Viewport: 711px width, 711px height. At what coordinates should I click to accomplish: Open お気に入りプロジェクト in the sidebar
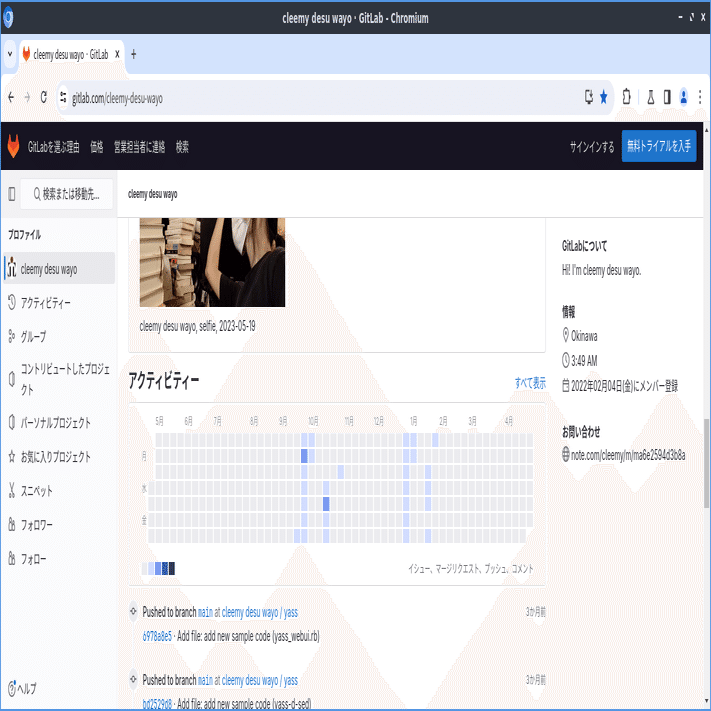pyautogui.click(x=59, y=457)
